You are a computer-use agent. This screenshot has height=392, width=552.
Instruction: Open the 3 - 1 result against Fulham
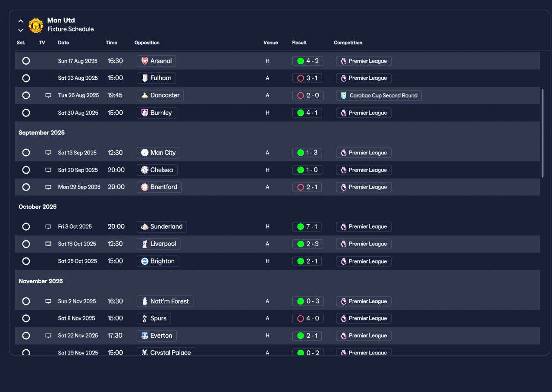coord(307,78)
